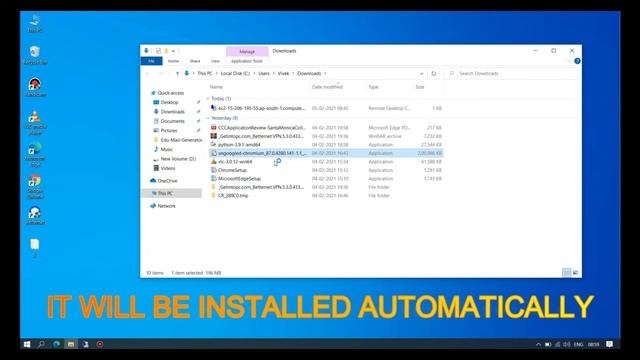Click This PC in the breadcrumb path
640x360 pixels.
coord(205,73)
